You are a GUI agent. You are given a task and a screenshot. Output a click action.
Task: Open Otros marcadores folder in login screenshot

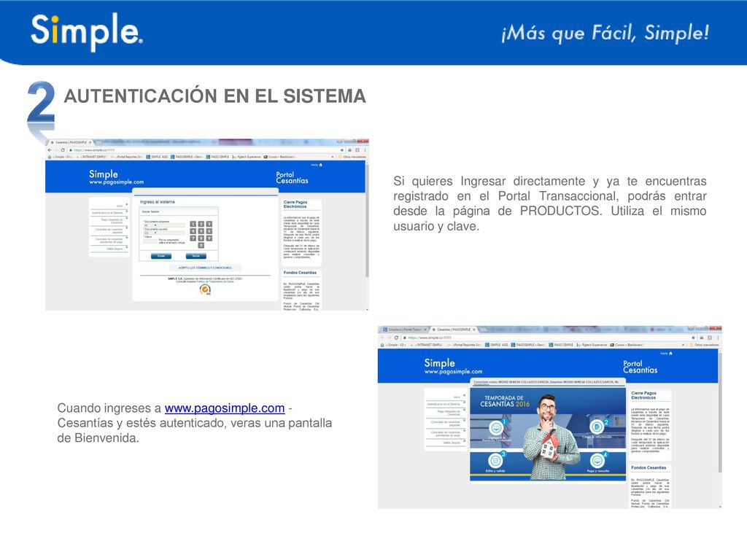[x=352, y=157]
